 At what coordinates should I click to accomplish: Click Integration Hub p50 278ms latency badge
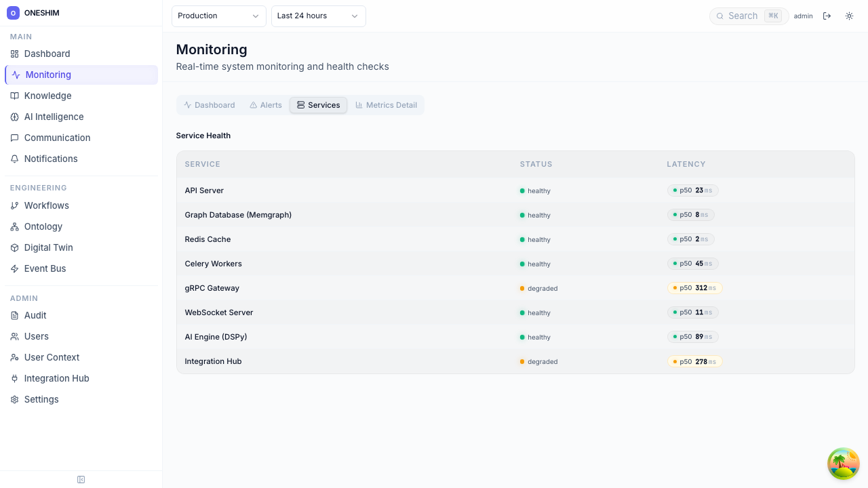click(694, 361)
